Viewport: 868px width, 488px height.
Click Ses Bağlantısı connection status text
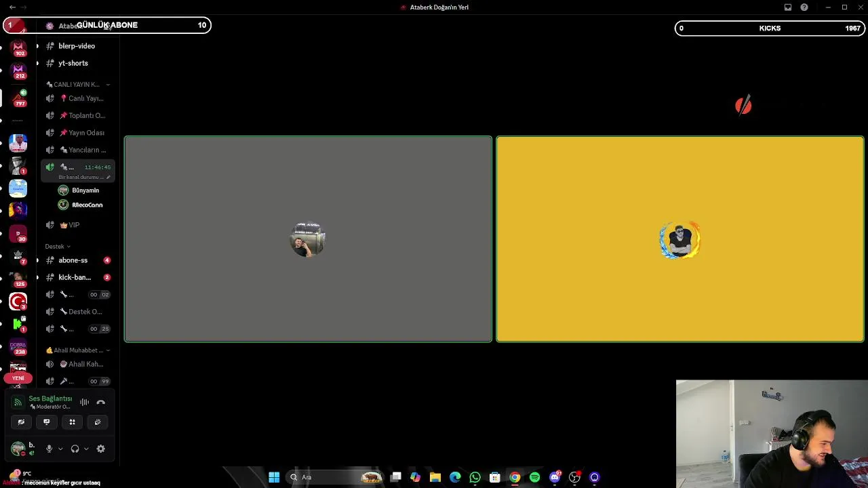pos(50,399)
